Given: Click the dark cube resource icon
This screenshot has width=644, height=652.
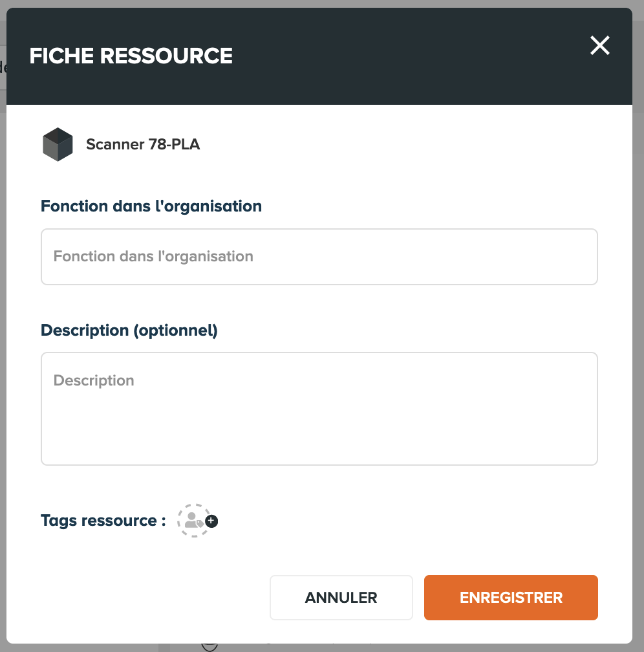Looking at the screenshot, I should coord(58,144).
